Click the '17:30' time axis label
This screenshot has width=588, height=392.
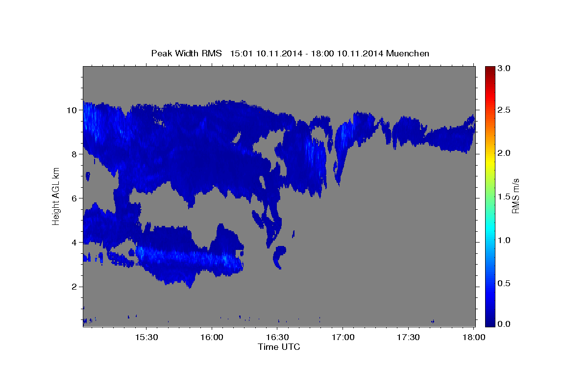[408, 338]
